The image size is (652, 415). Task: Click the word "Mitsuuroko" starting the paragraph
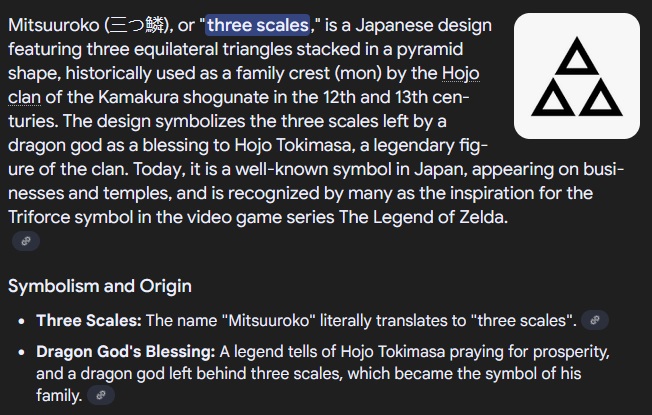[54, 25]
